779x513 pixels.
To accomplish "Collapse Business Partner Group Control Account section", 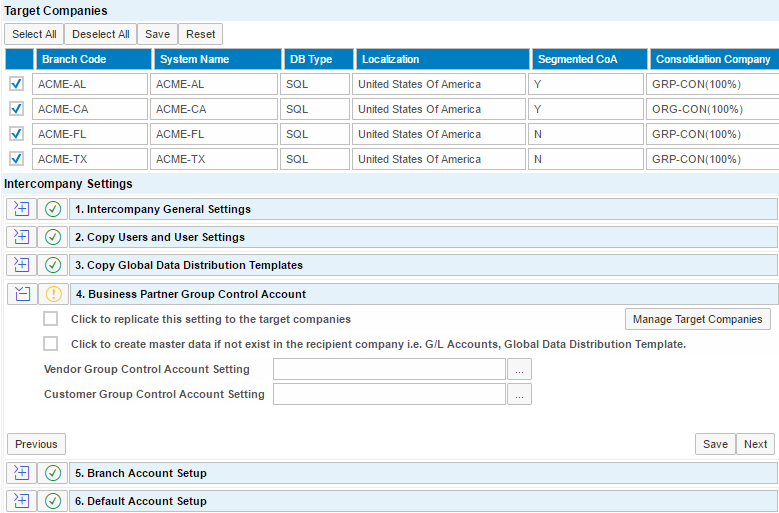I will [21, 294].
